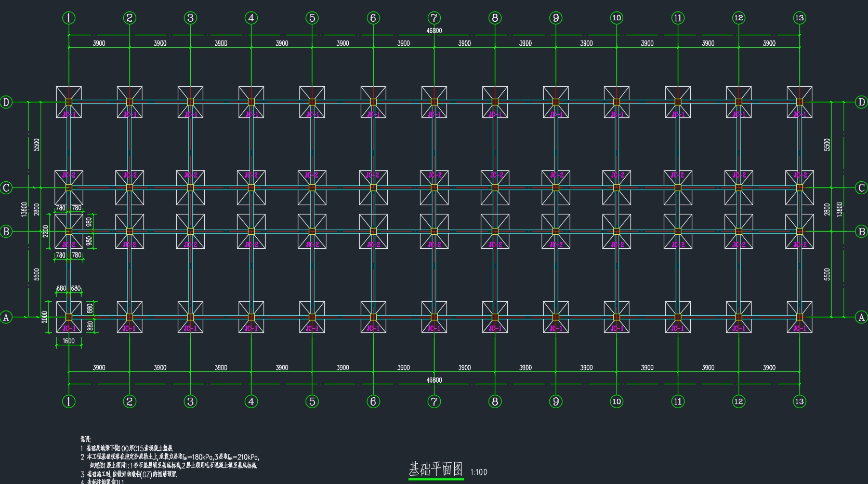Image resolution: width=868 pixels, height=484 pixels.
Task: Select JC-1 label at axis A and axis 6
Action: [x=373, y=328]
